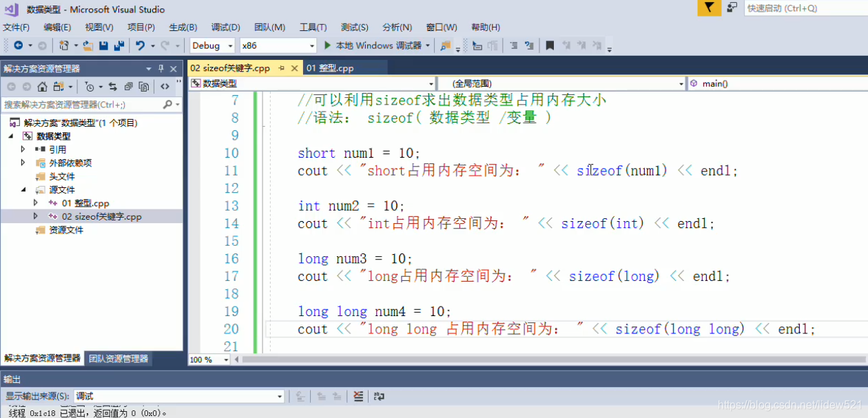
Task: Click the feedback filter icon in title bar
Action: [709, 8]
